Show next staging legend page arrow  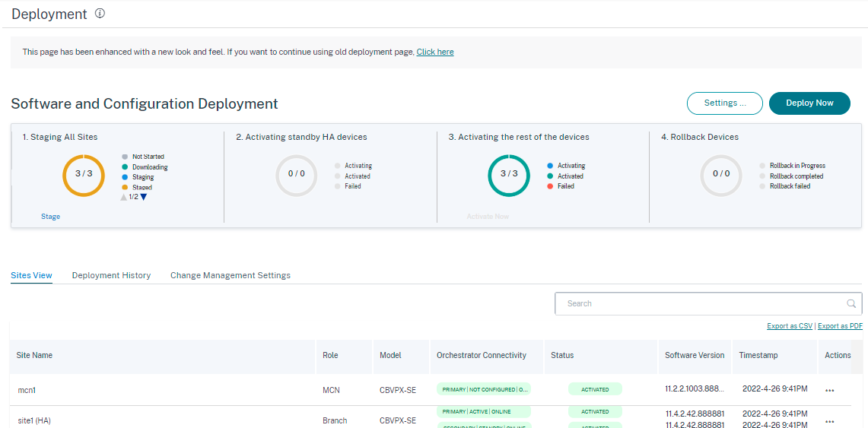click(x=143, y=197)
